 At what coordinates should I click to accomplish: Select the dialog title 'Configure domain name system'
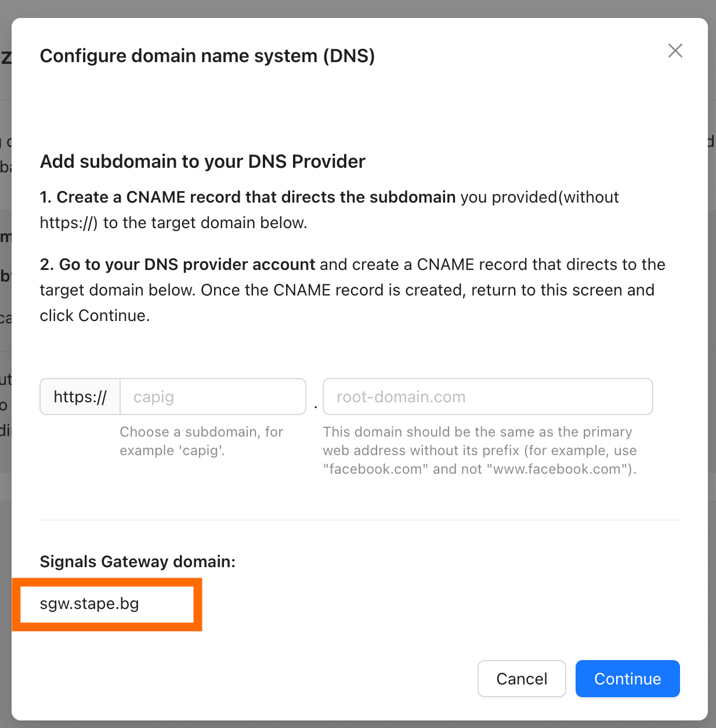[x=207, y=56]
